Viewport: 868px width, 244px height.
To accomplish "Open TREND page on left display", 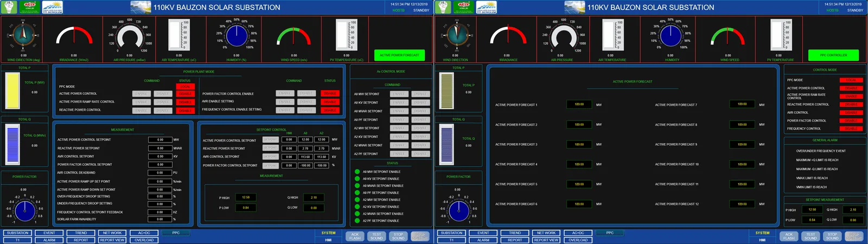I will click(81, 233).
